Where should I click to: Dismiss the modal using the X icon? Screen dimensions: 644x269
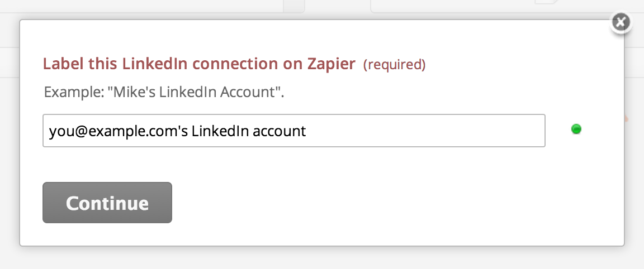point(620,22)
